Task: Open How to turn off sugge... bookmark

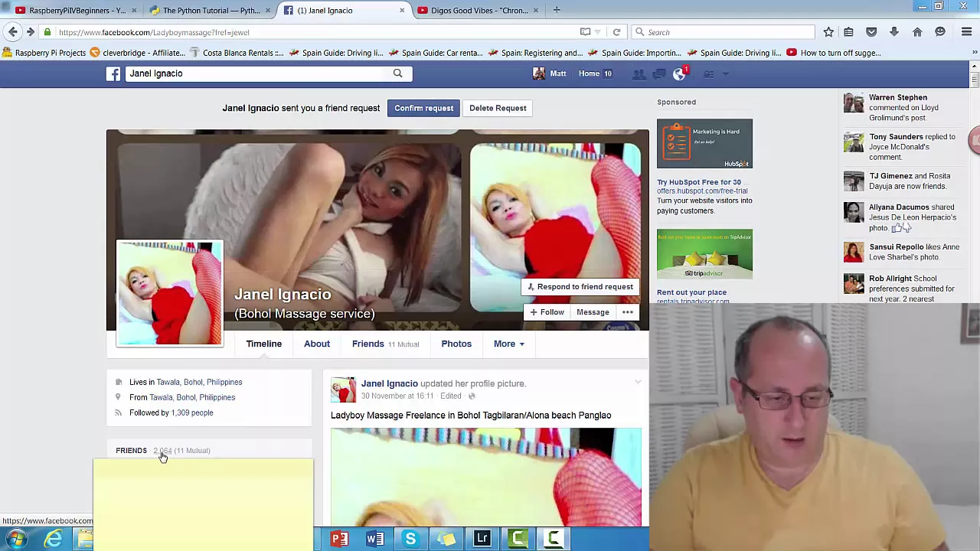Action: point(834,53)
